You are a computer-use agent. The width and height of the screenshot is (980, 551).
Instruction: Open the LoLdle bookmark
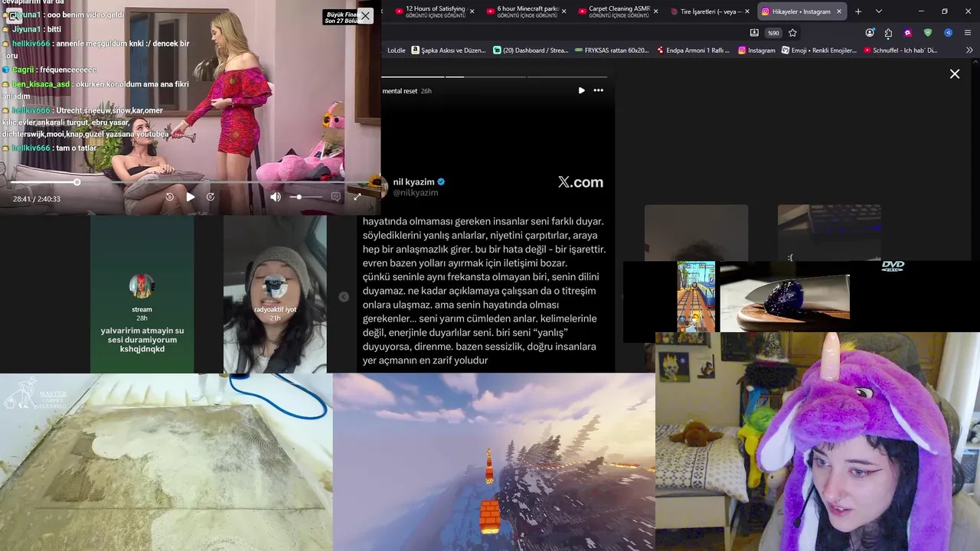pos(396,51)
